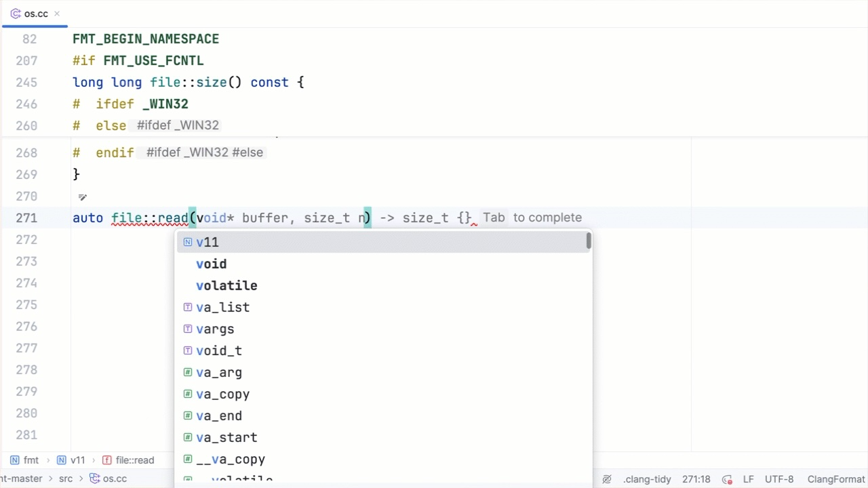Click the macro icon beside va_arg
Screen dimensions: 868x488
click(x=188, y=372)
